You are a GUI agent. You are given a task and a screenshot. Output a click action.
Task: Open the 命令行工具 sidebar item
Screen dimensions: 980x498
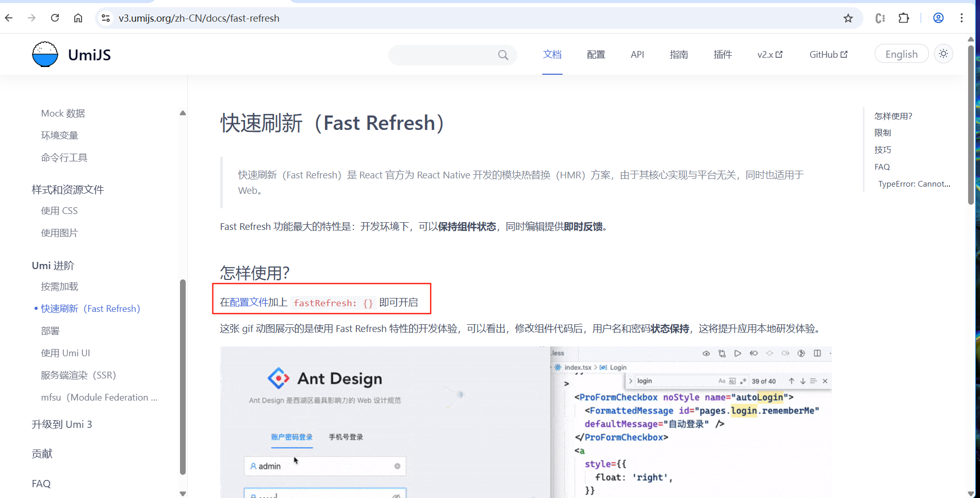tap(64, 158)
